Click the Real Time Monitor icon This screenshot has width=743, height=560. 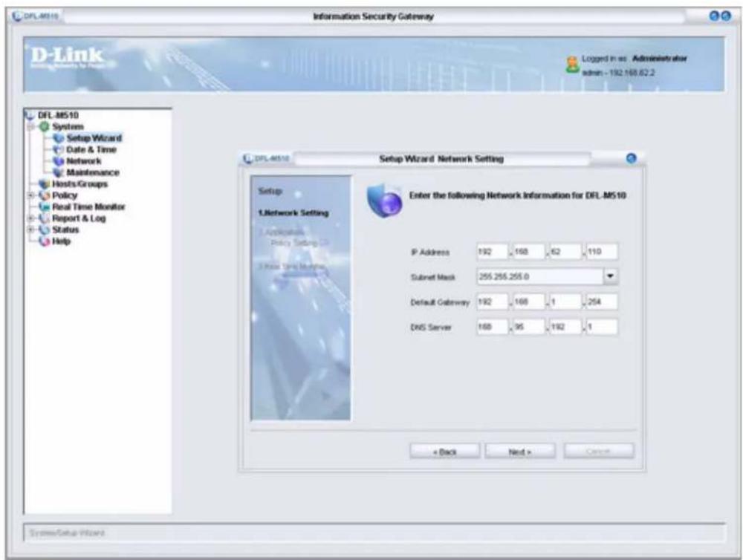click(45, 207)
